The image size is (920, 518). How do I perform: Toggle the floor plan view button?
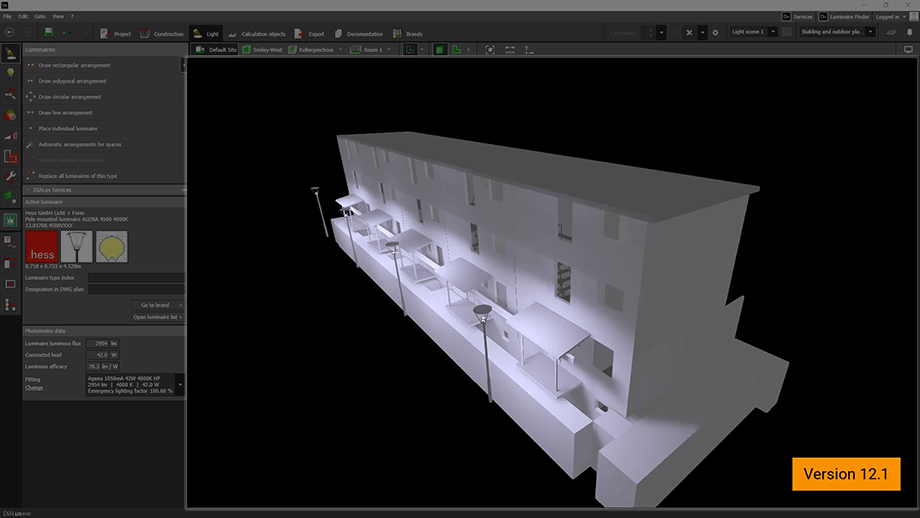456,49
